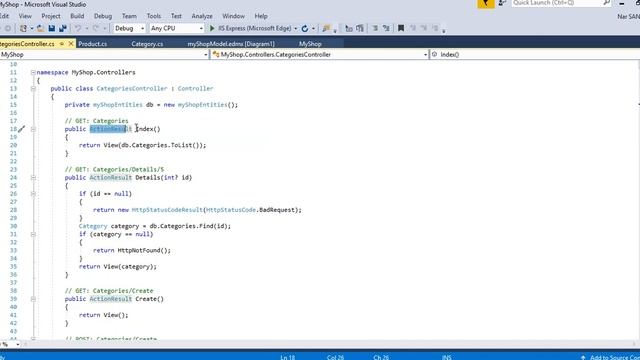Open the New Project icon dropdown arrow
The width and height of the screenshot is (640, 360).
[31, 29]
